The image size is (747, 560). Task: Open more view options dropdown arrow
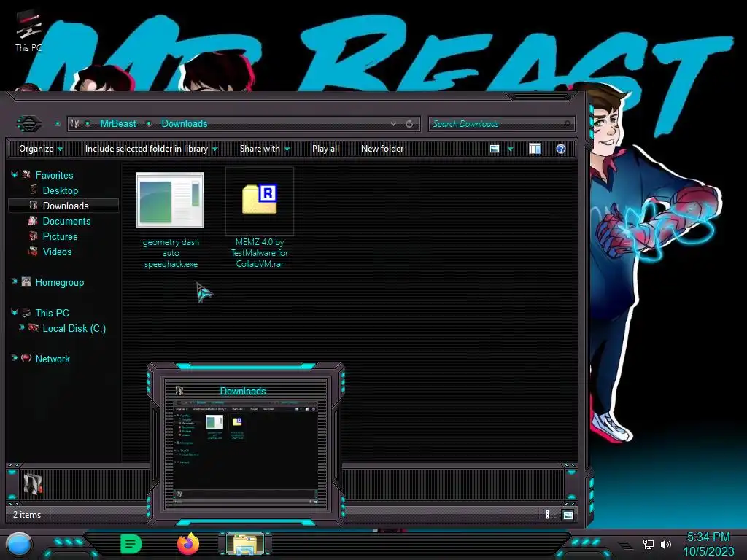[x=510, y=149]
